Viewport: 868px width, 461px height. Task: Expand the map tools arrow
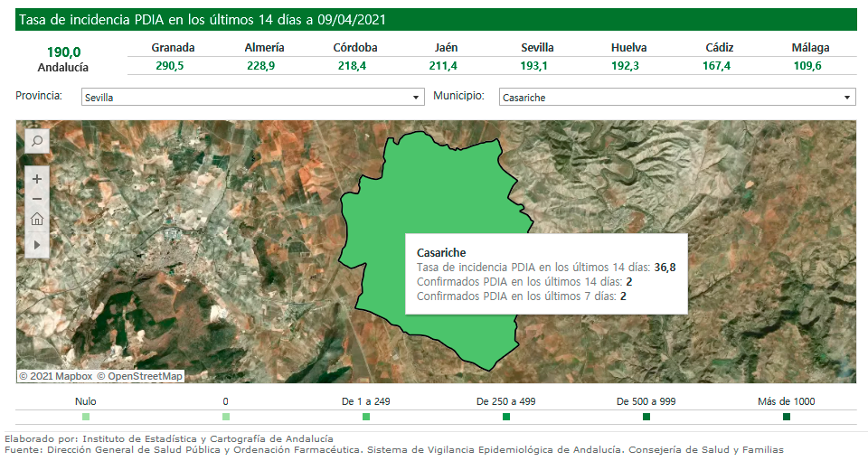tap(37, 244)
